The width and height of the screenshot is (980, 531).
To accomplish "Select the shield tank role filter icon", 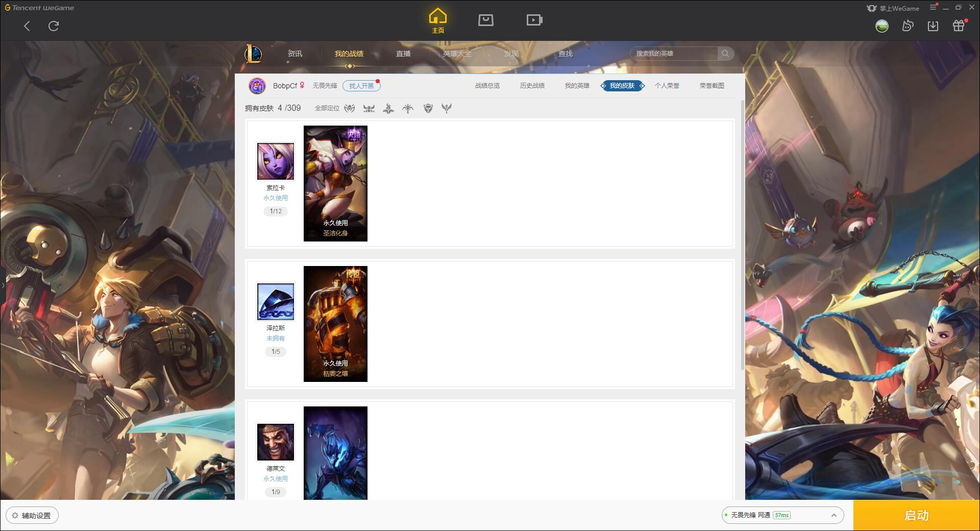I will pos(428,108).
